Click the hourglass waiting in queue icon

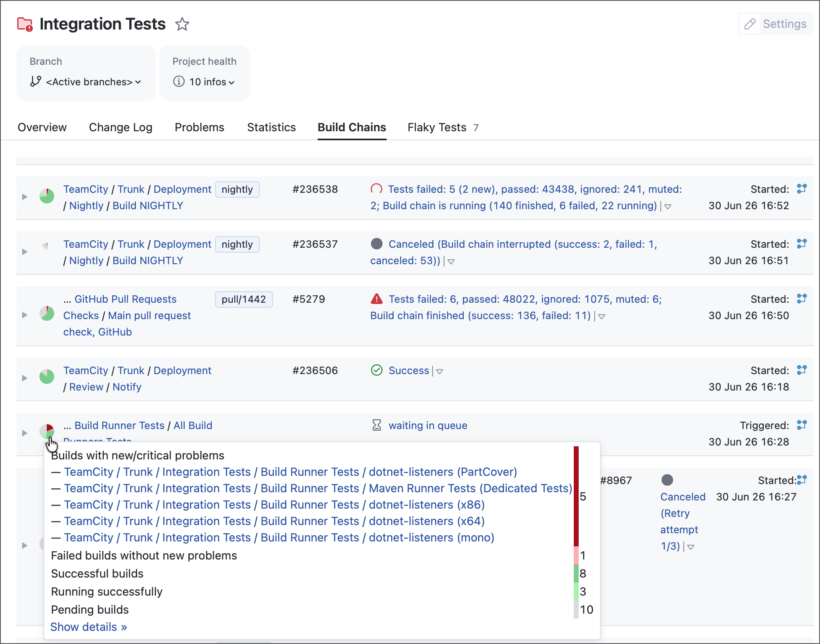click(376, 425)
